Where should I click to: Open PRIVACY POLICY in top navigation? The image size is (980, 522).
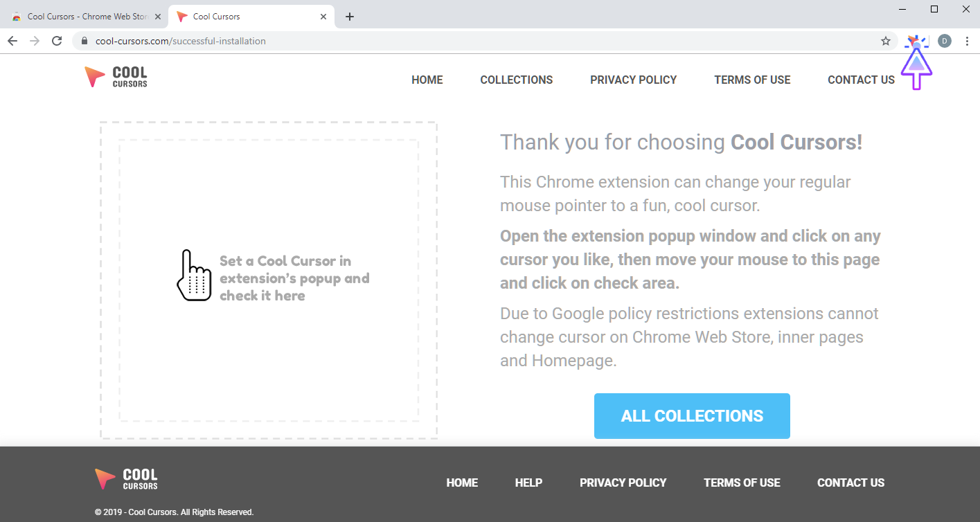634,80
